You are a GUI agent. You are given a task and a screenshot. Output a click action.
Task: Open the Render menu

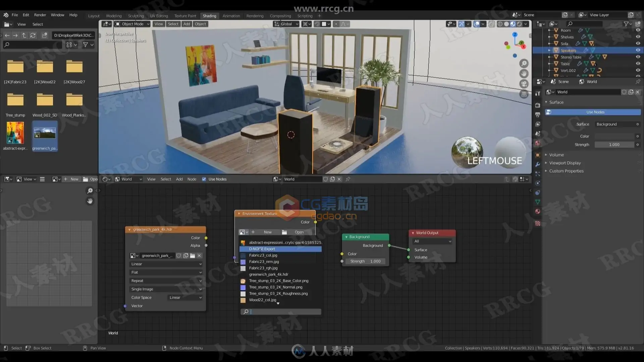(x=40, y=15)
